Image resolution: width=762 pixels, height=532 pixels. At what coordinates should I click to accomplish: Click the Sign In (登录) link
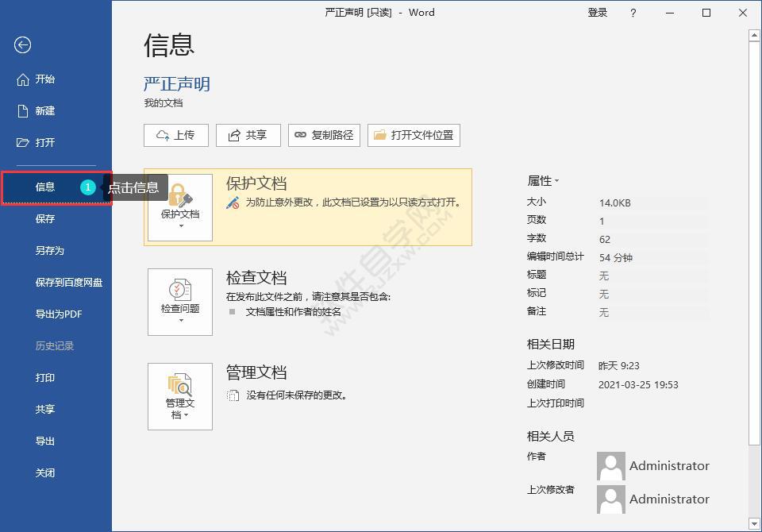(x=597, y=13)
